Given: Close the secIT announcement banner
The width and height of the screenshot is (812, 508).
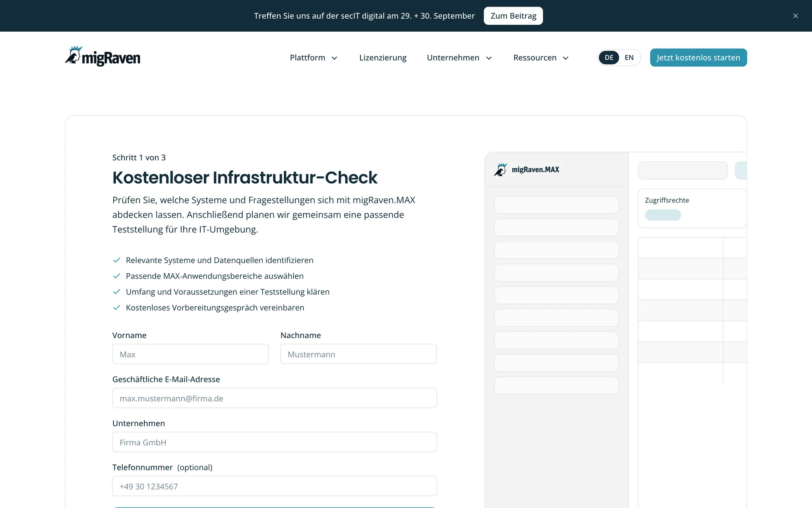Looking at the screenshot, I should coord(795,16).
